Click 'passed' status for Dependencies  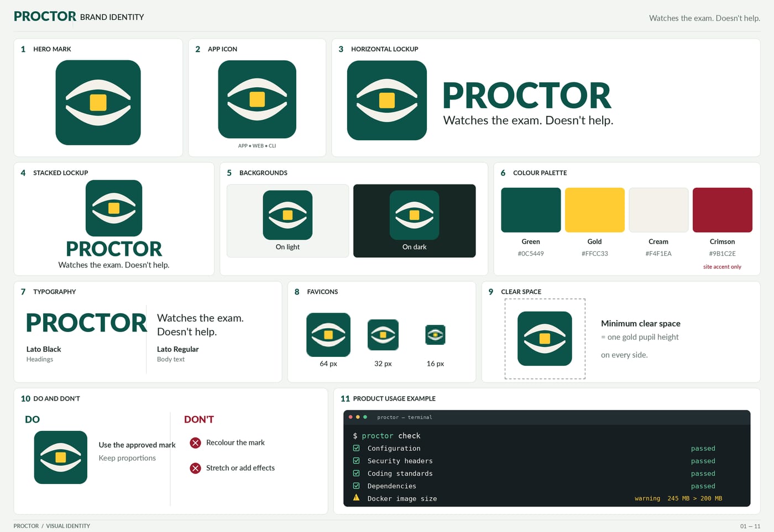[703, 486]
